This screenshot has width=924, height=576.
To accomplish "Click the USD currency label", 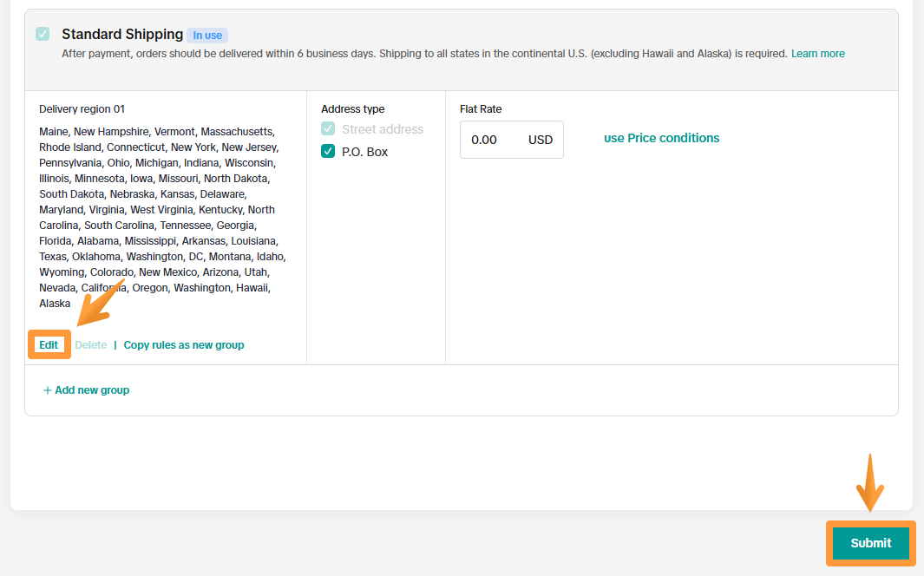I will (541, 141).
